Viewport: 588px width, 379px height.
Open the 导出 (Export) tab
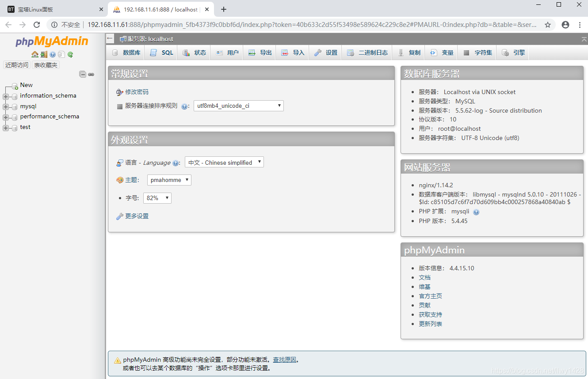click(260, 53)
